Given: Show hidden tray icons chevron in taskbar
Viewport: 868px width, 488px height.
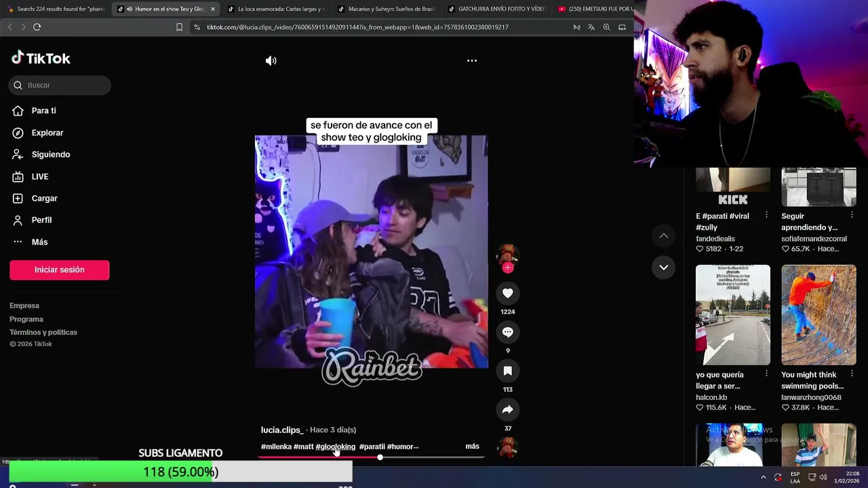Looking at the screenshot, I should point(764,477).
